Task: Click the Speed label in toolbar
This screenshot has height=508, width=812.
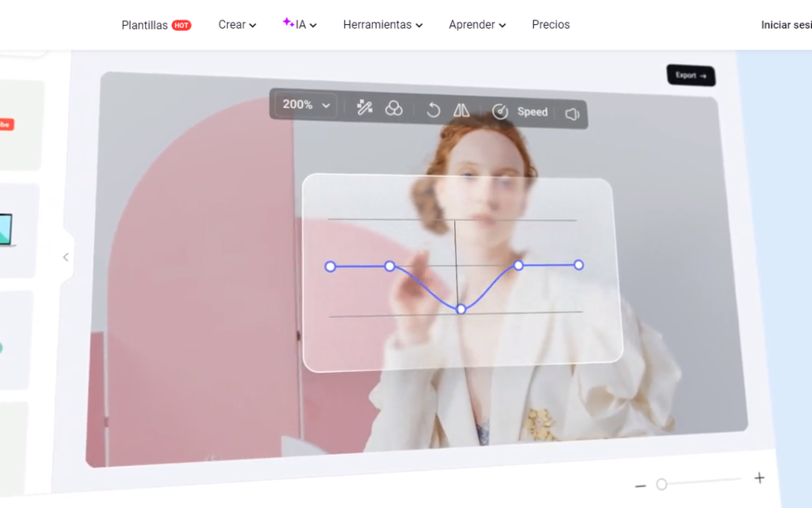Action: (x=532, y=112)
